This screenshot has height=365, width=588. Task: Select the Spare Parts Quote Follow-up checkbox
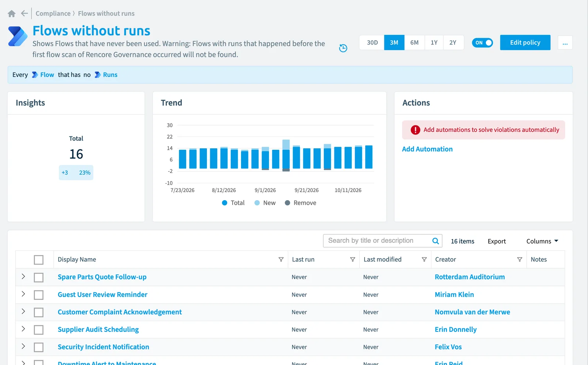(x=39, y=277)
